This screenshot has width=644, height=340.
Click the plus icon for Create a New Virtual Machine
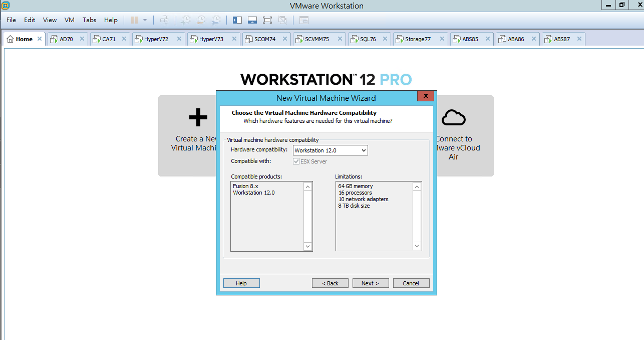pyautogui.click(x=198, y=117)
